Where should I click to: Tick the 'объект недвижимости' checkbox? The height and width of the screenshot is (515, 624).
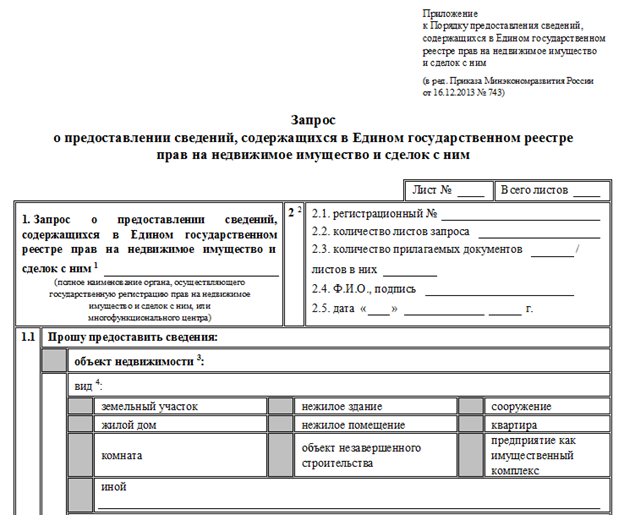55,361
